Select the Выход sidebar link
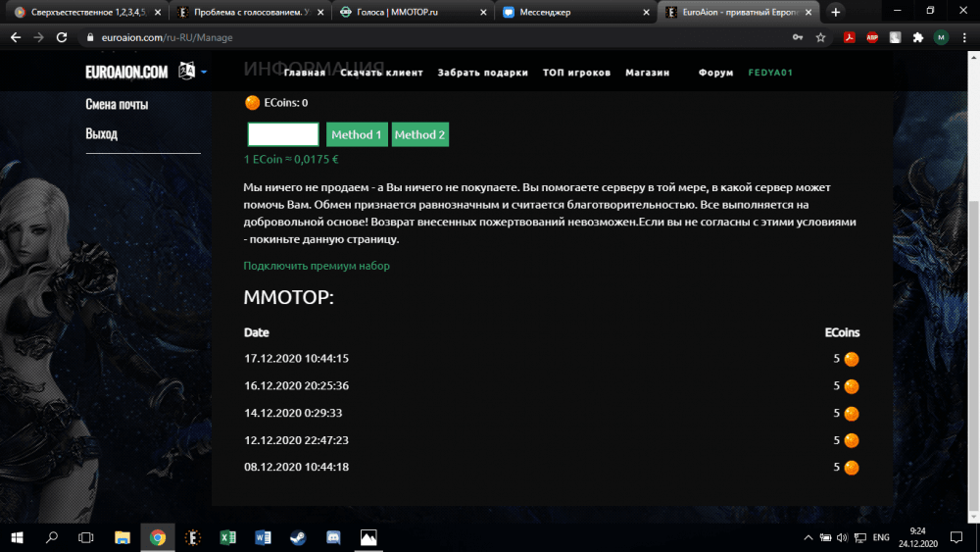 (x=101, y=133)
